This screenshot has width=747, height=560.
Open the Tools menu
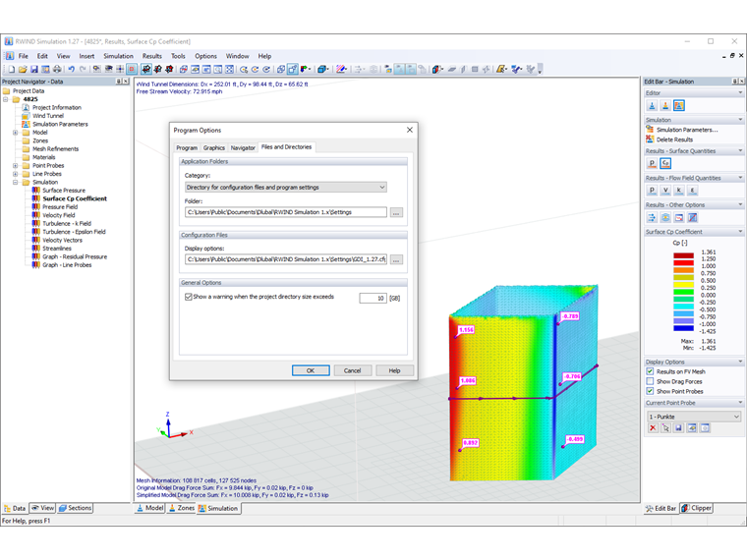pyautogui.click(x=178, y=56)
